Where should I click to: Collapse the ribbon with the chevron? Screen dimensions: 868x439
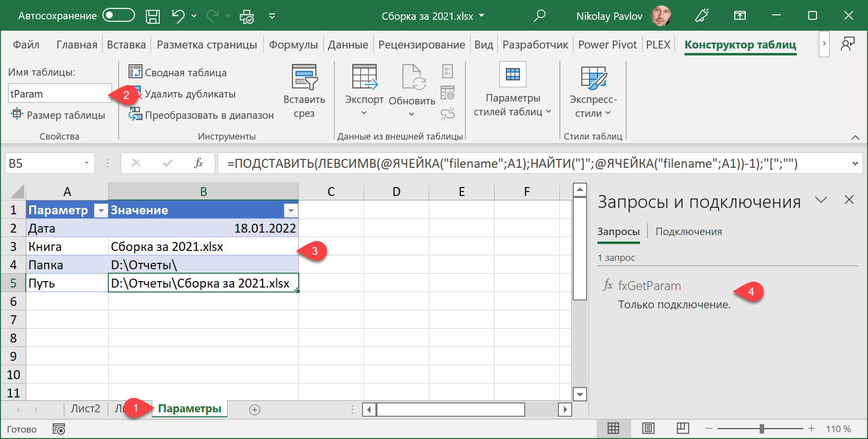(855, 137)
